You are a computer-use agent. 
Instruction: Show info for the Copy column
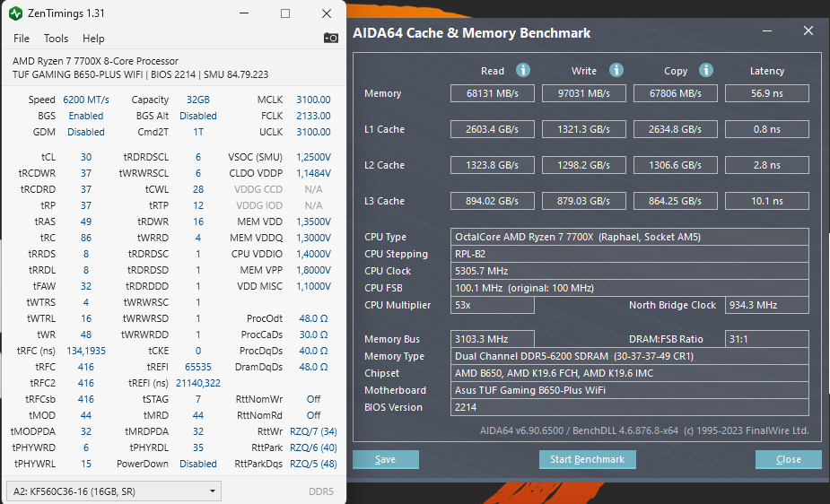tap(705, 70)
